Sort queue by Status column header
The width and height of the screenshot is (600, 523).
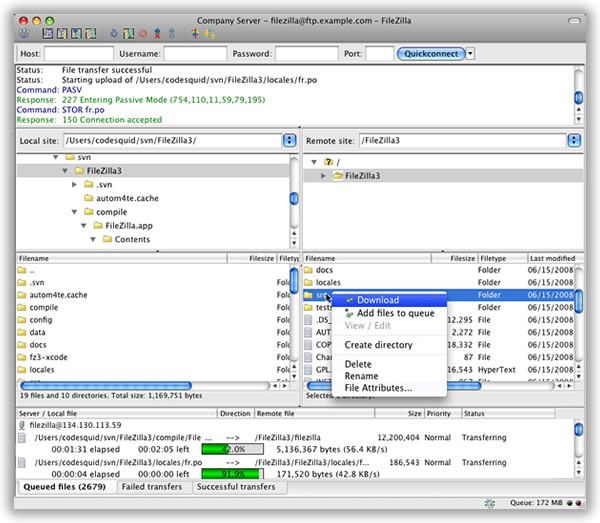tap(508, 414)
